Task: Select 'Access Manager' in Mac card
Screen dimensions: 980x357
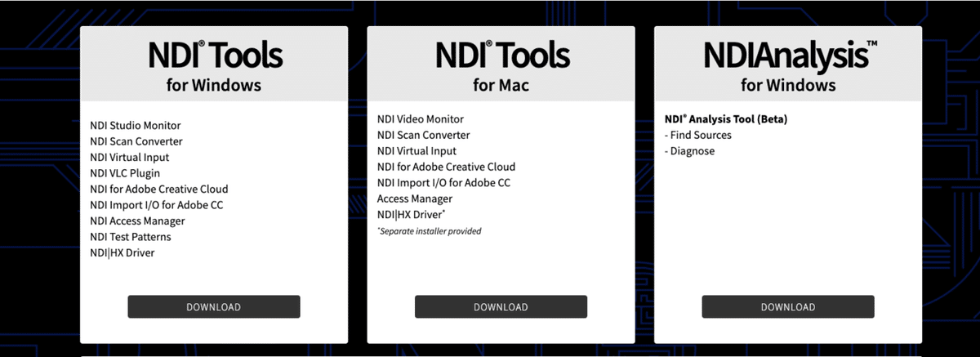Action: click(x=415, y=199)
